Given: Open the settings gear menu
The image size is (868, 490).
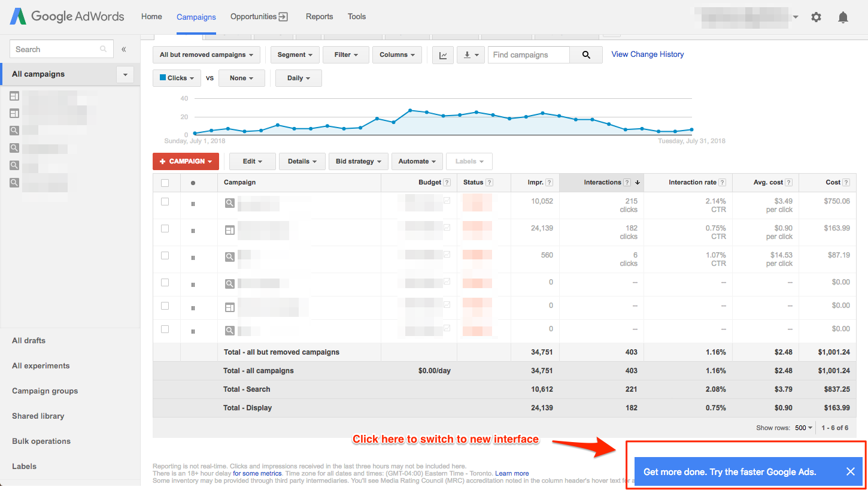Looking at the screenshot, I should tap(816, 17).
